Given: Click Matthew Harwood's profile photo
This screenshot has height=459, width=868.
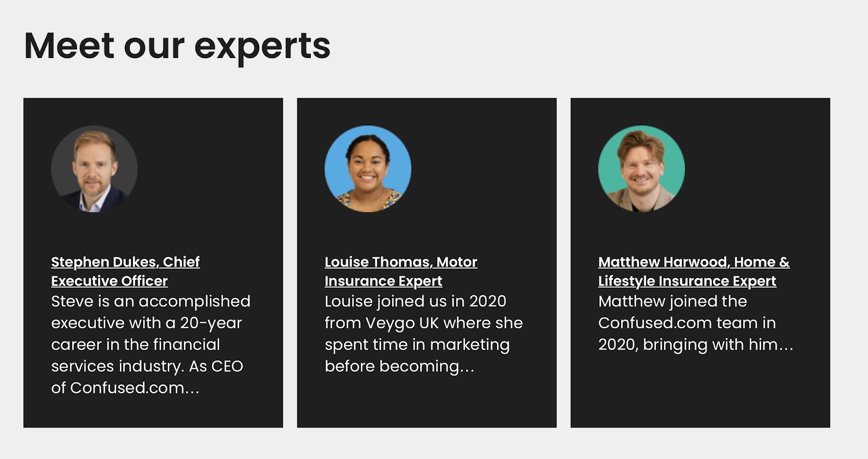Looking at the screenshot, I should 641,169.
